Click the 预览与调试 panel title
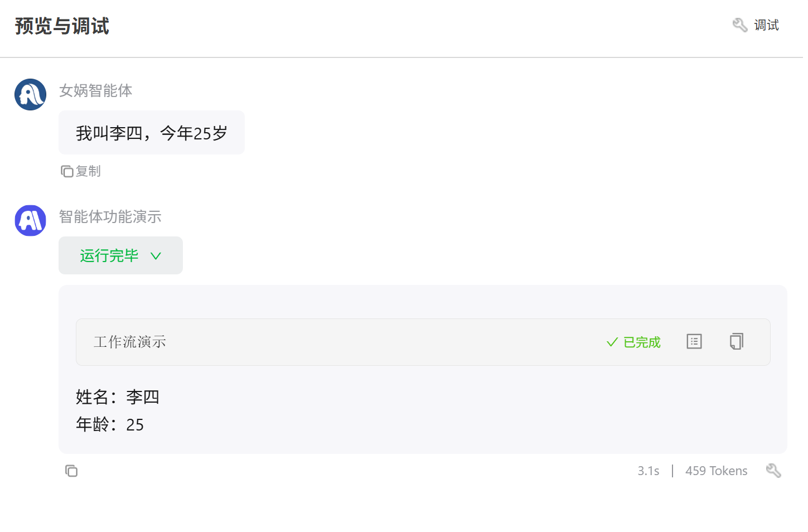Screen dimensions: 808x532 pos(62,26)
